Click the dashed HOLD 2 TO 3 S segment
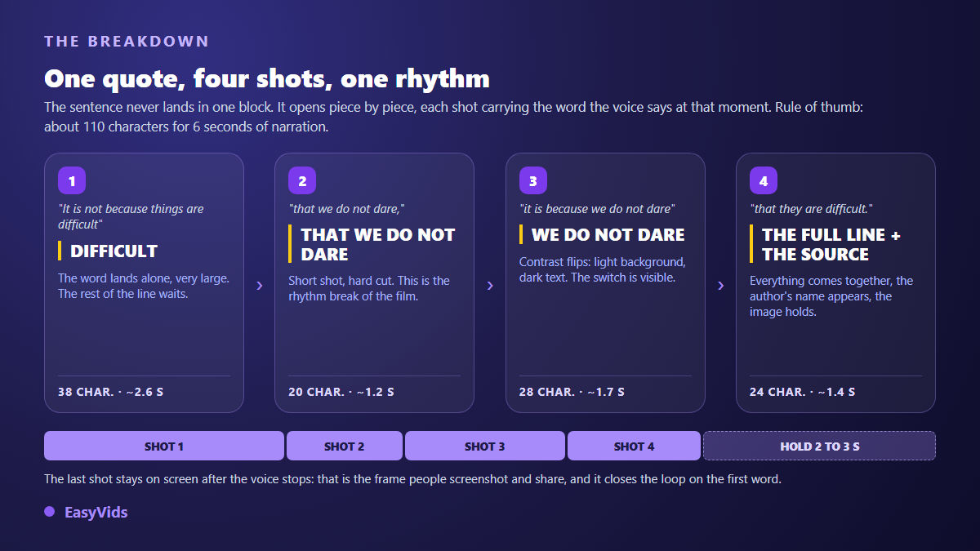Screen dimensions: 980x551 tap(819, 446)
